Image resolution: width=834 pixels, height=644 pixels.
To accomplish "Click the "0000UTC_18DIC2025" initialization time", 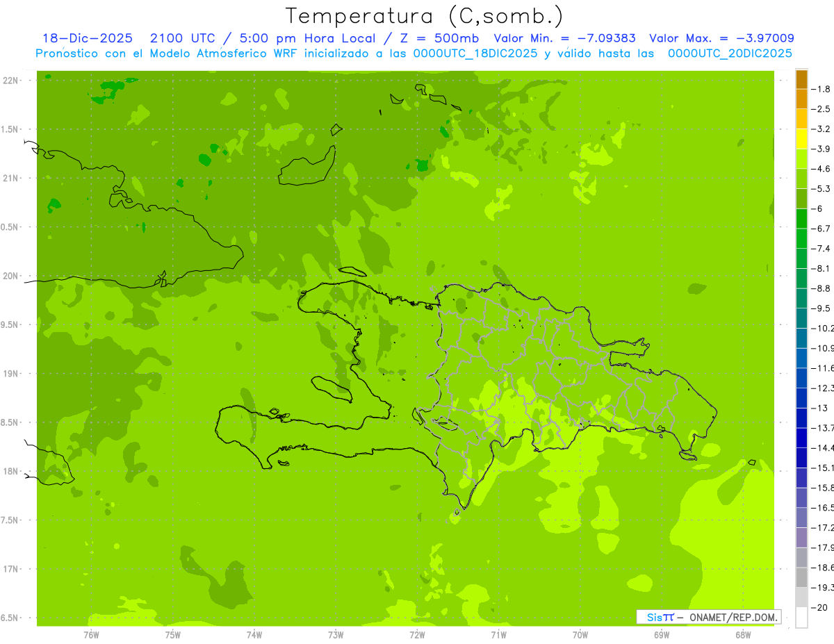I will point(475,53).
